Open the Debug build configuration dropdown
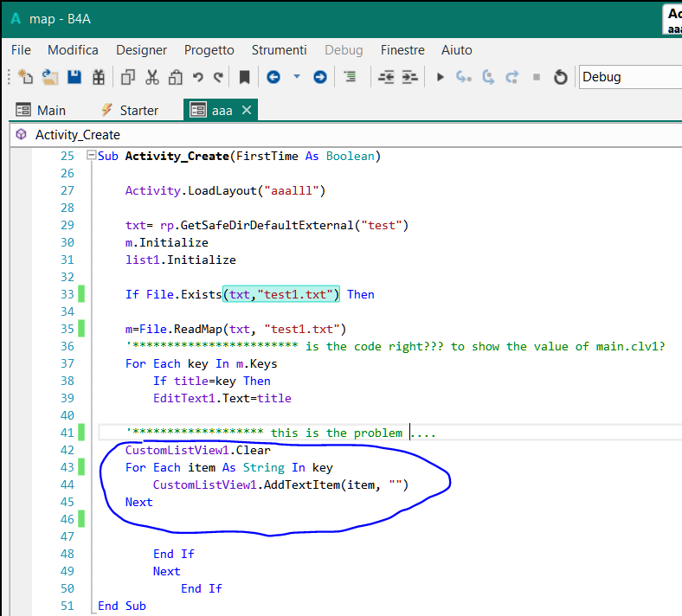 coord(629,77)
